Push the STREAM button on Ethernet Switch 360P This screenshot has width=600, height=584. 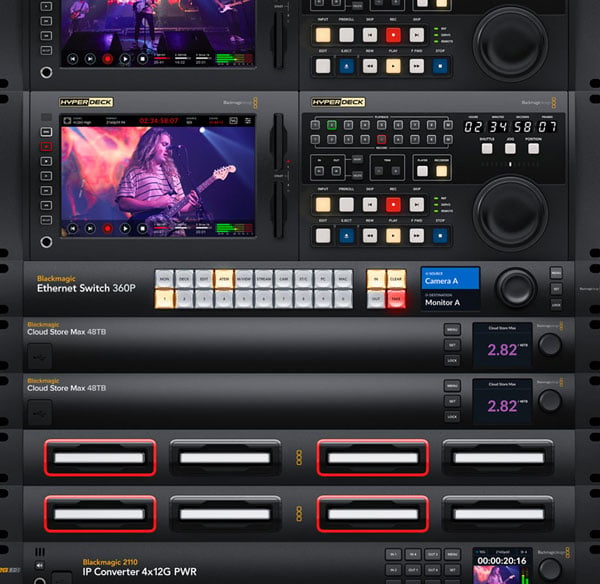click(264, 279)
